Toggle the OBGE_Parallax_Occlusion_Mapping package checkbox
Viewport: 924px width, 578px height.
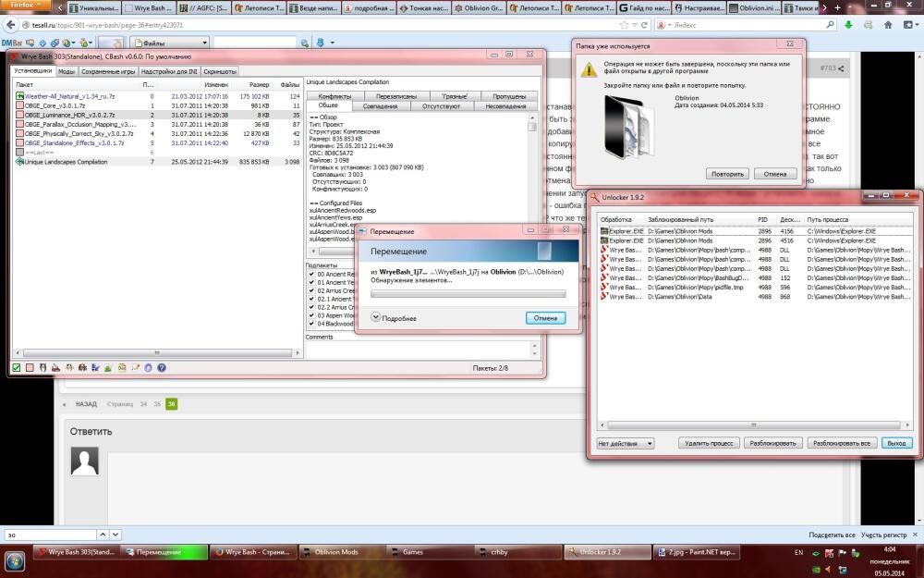coord(19,125)
